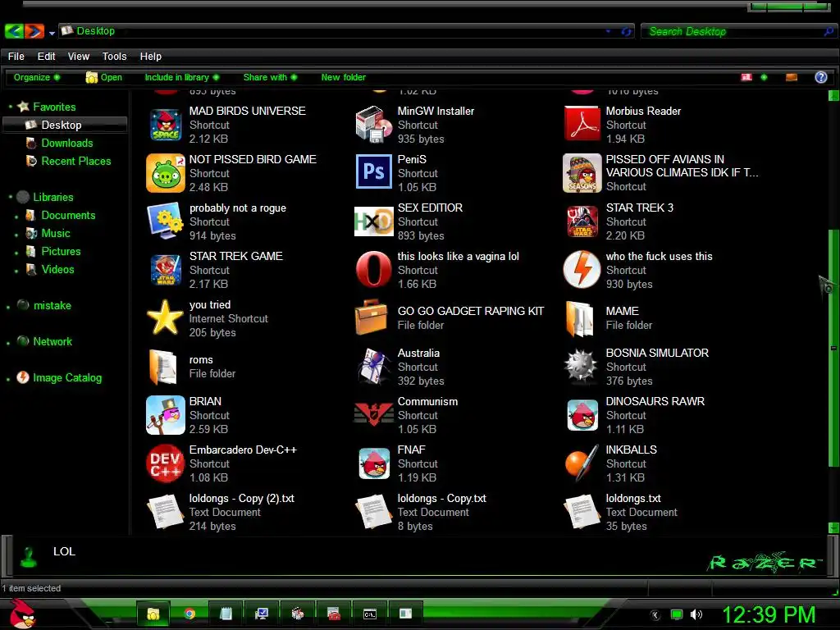840x630 pixels.
Task: Collapse the Libraries group
Action: (10, 197)
